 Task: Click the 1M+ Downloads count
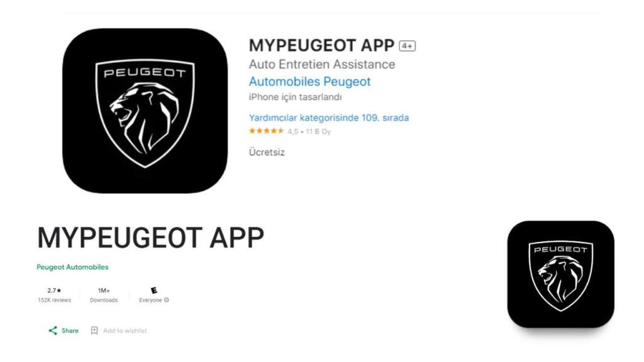(104, 290)
